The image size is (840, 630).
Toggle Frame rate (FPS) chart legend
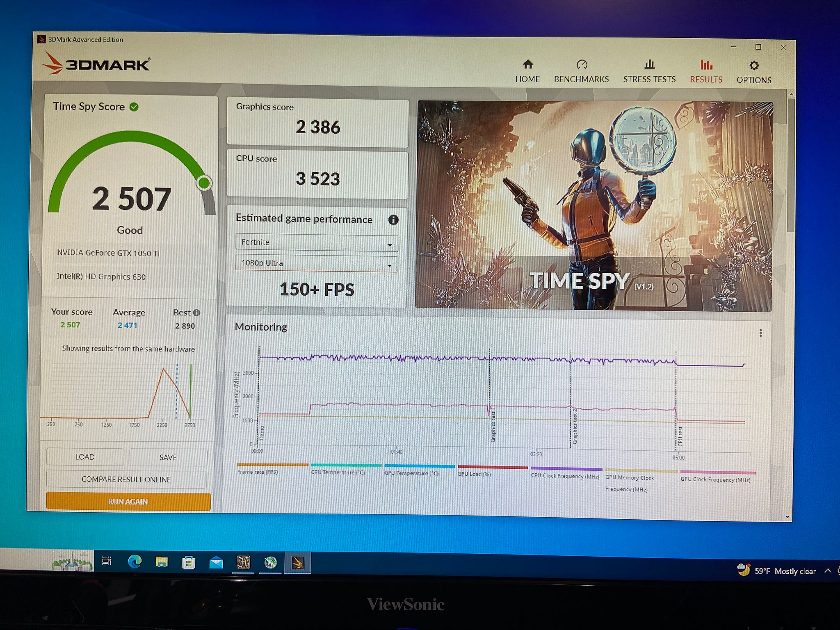tap(272, 469)
